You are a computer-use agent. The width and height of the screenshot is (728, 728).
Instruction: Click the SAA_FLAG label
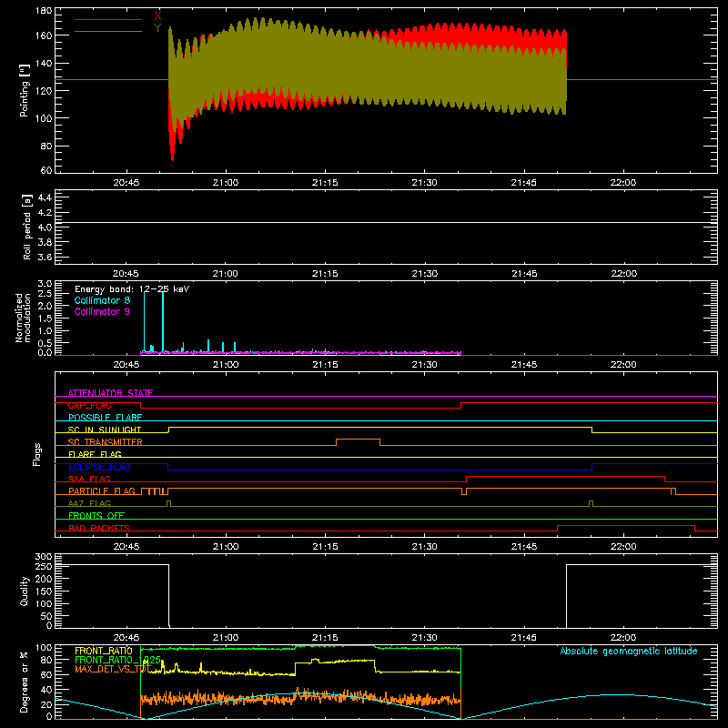click(89, 479)
